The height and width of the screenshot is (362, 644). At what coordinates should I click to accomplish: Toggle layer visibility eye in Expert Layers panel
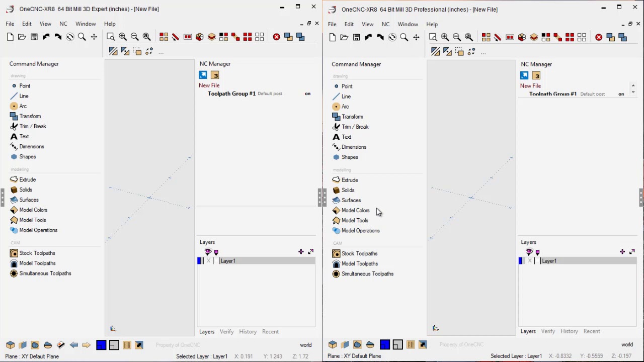207,252
